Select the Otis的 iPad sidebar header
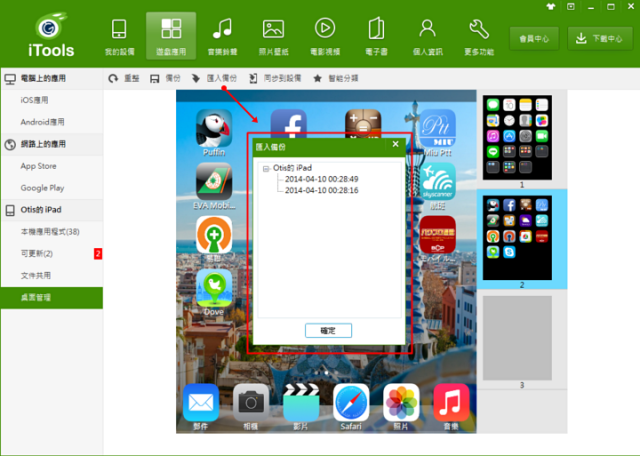640x456 pixels. point(52,210)
